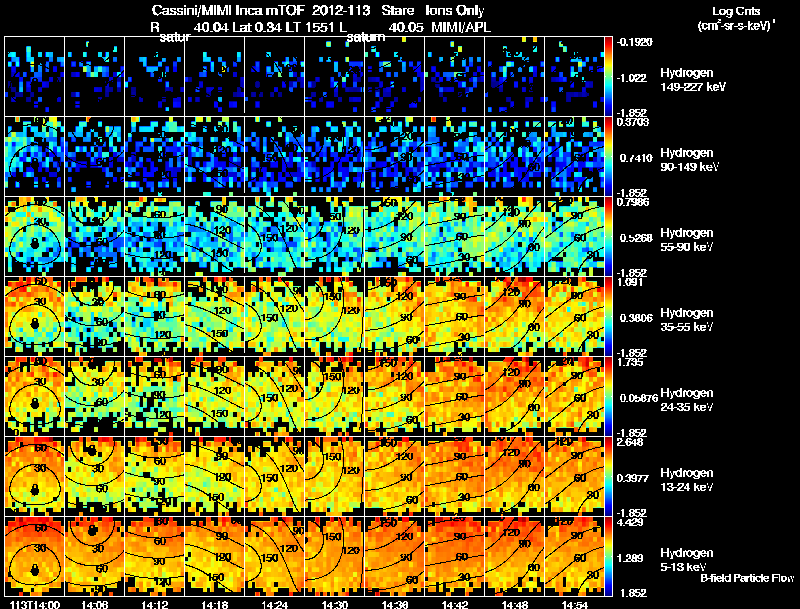Click the Hydrogen 24-35 keV label
Screen dimensions: 800x609
687,400
